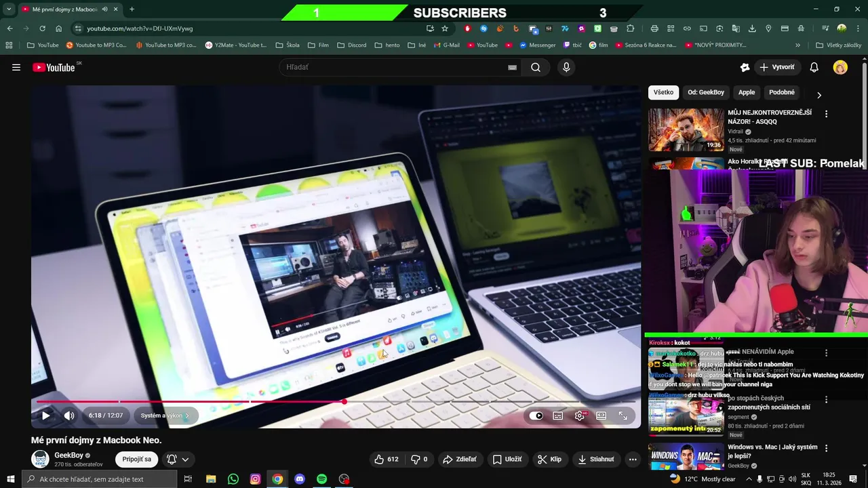Image resolution: width=868 pixels, height=488 pixels.
Task: Select the Všetko filter chip
Action: (663, 92)
